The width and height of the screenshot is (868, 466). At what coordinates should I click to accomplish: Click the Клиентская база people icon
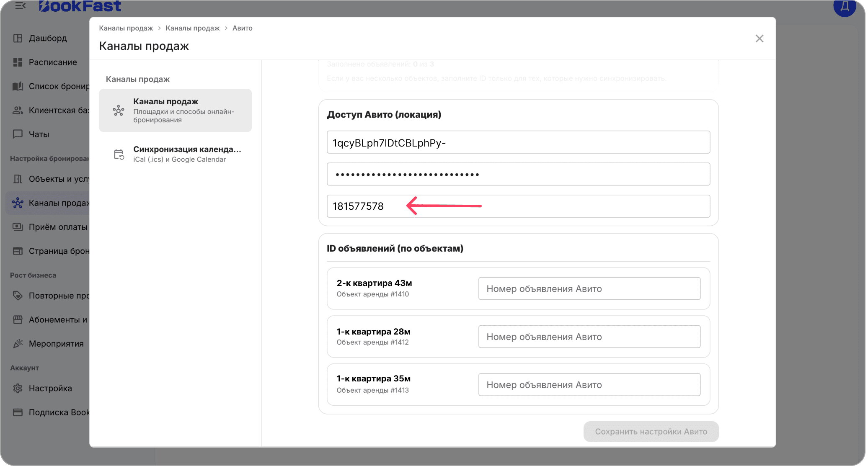[18, 110]
